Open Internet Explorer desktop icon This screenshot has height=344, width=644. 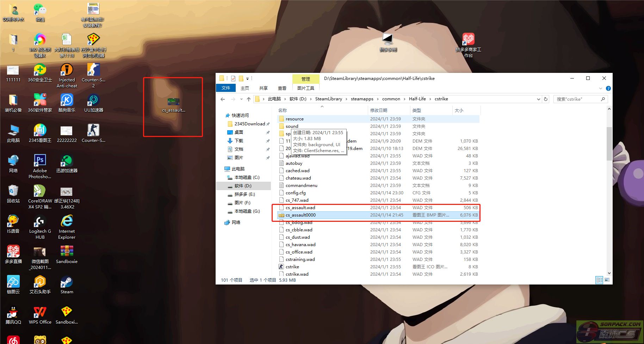67,227
